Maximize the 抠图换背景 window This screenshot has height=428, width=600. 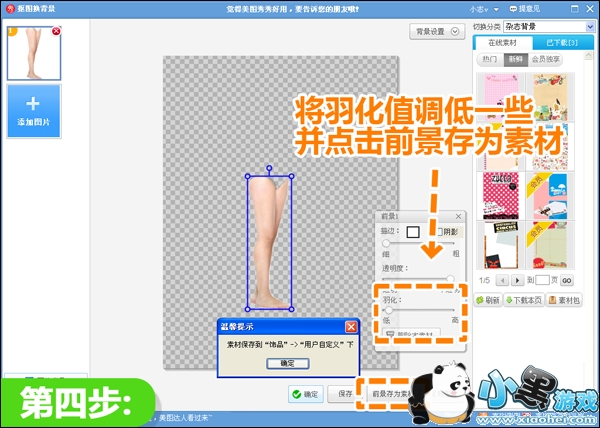point(575,8)
